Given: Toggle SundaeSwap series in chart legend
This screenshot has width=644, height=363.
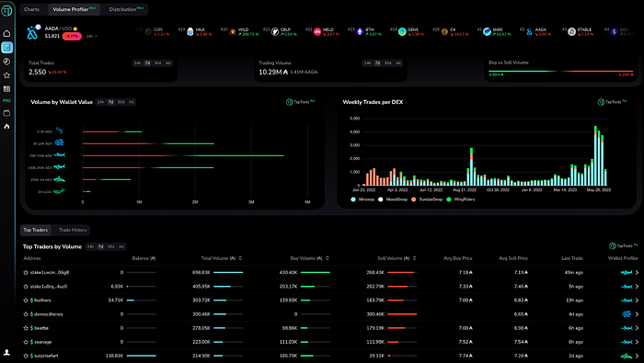Looking at the screenshot, I should point(426,199).
